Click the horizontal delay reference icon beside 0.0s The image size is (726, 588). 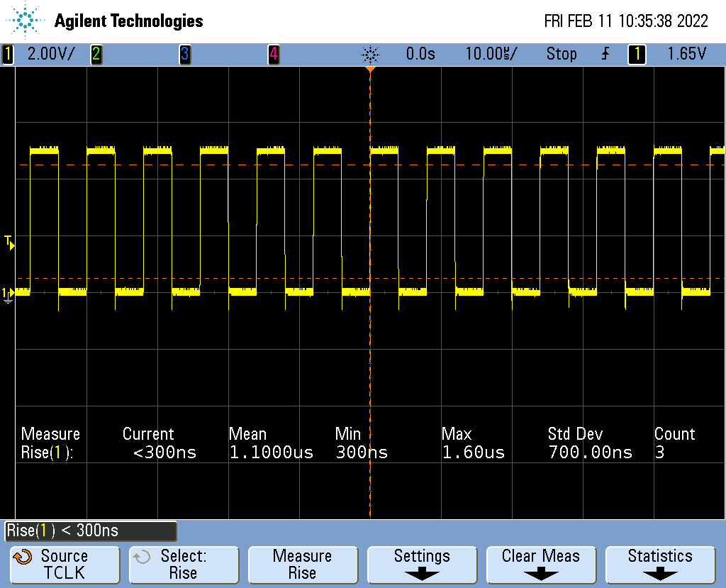pos(370,54)
